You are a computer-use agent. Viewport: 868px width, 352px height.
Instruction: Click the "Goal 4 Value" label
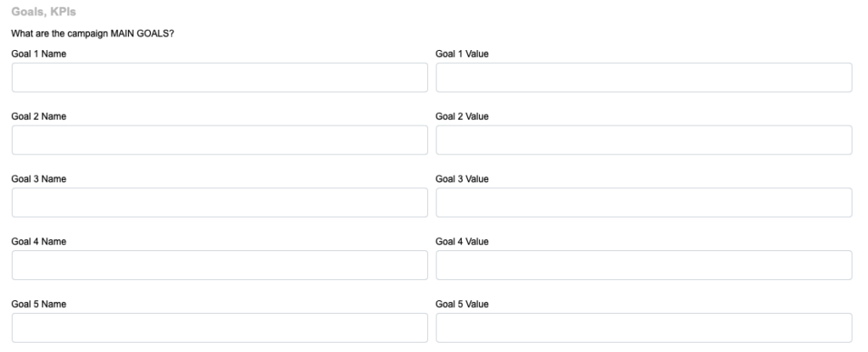click(462, 242)
